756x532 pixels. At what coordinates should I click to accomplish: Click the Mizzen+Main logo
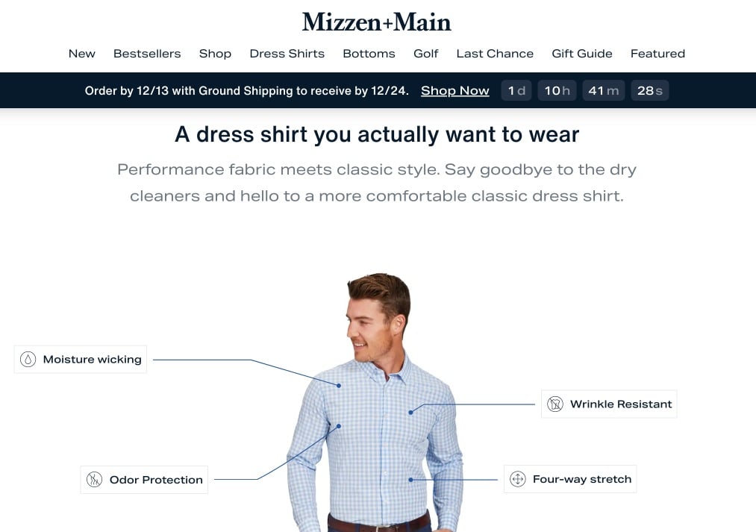click(377, 22)
